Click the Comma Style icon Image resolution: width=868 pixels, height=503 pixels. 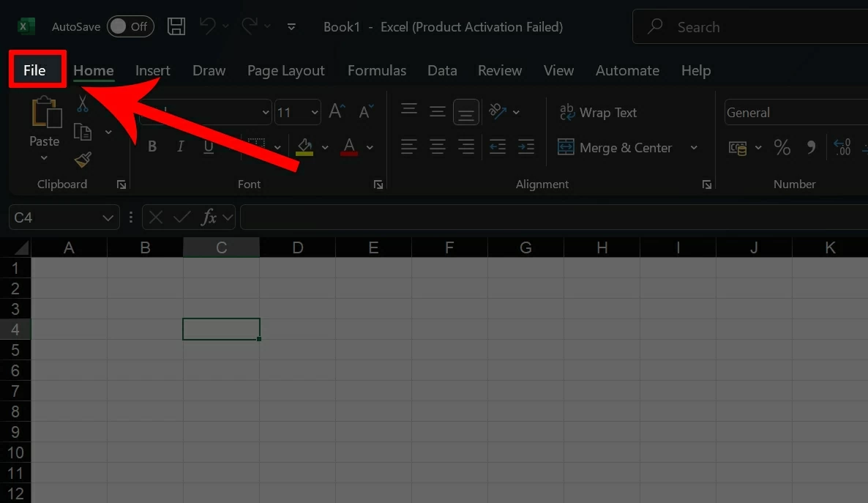pos(811,147)
